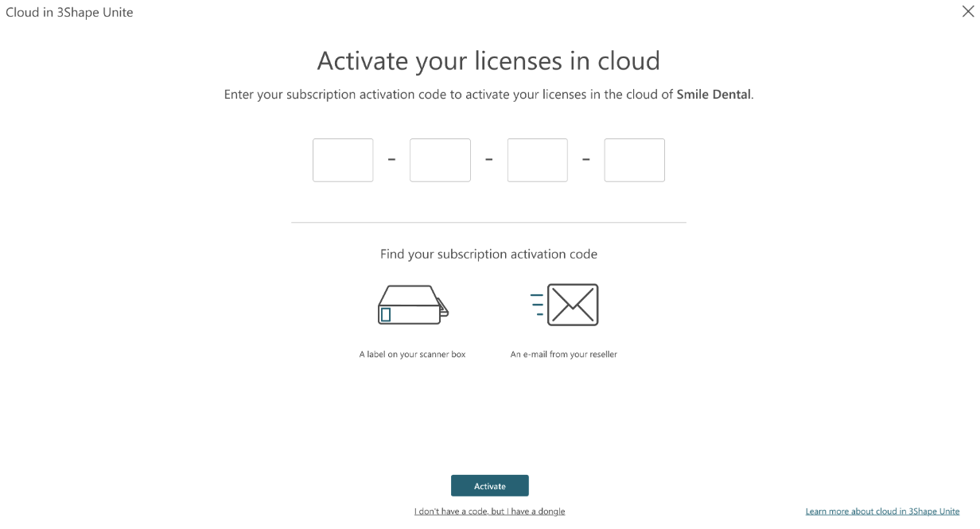The image size is (980, 529).
Task: Click 'An e-mail from your reseller' text
Action: (564, 355)
